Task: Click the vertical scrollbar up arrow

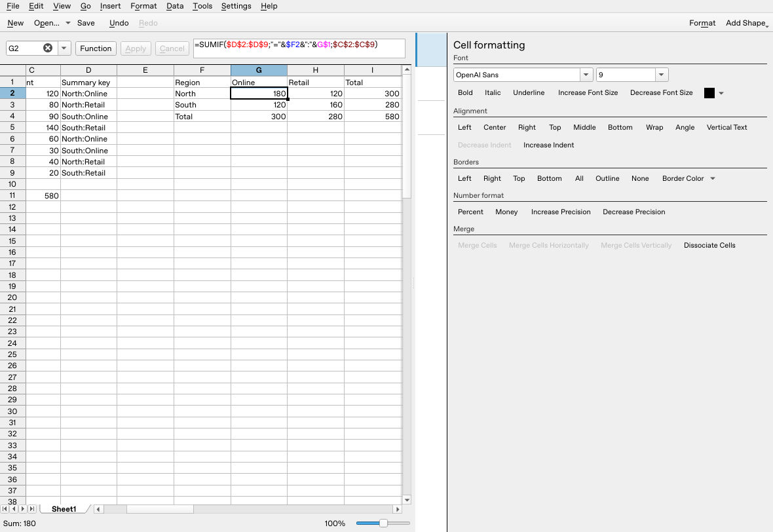Action: [407, 69]
